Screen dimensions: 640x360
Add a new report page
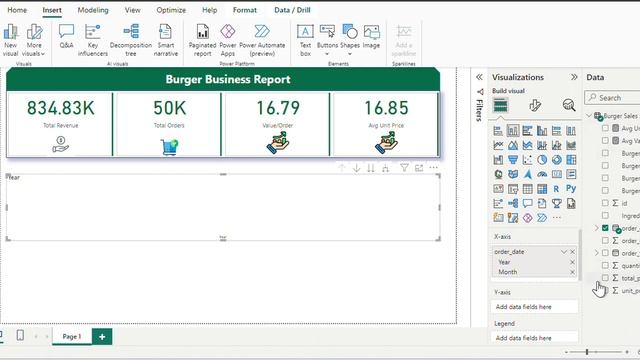[102, 337]
